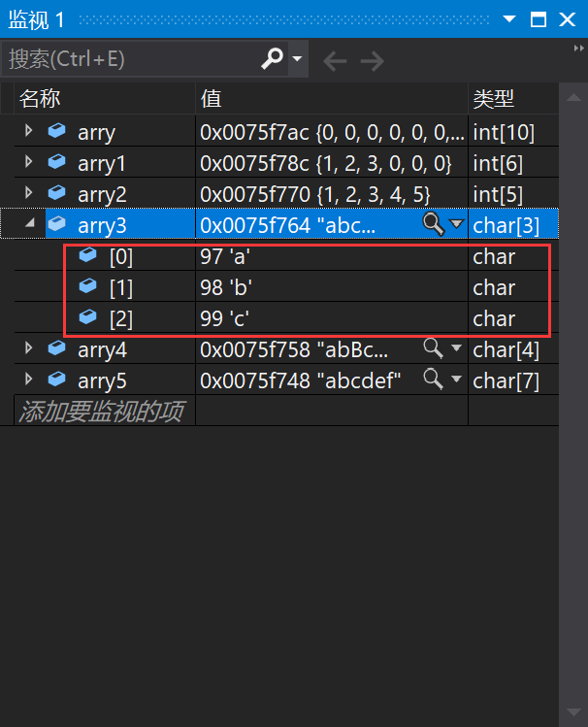588x727 pixels.
Task: Click the cube icon beside element [1]
Action: (88, 285)
